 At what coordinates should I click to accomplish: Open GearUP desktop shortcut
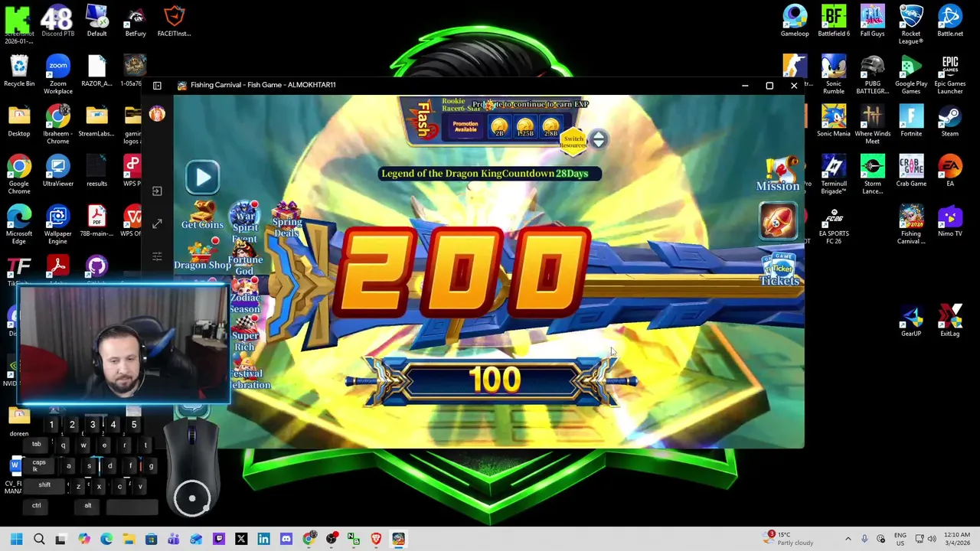[911, 321]
